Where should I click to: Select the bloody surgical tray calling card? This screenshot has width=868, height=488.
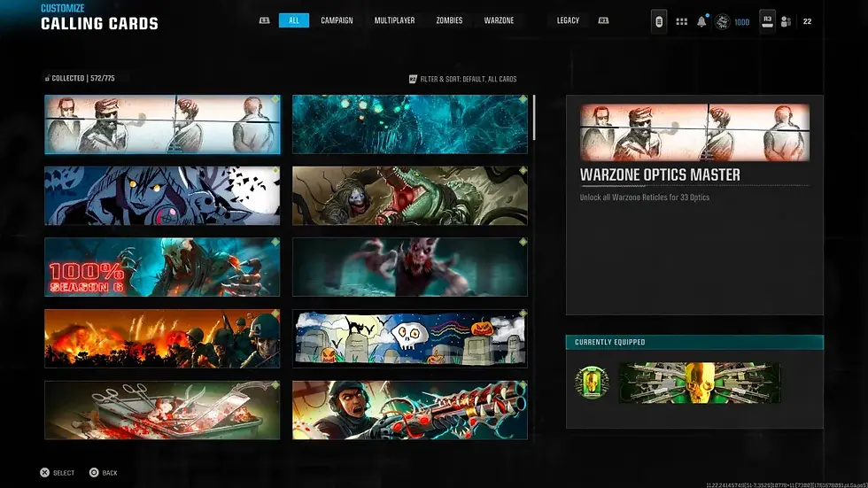pyautogui.click(x=162, y=410)
